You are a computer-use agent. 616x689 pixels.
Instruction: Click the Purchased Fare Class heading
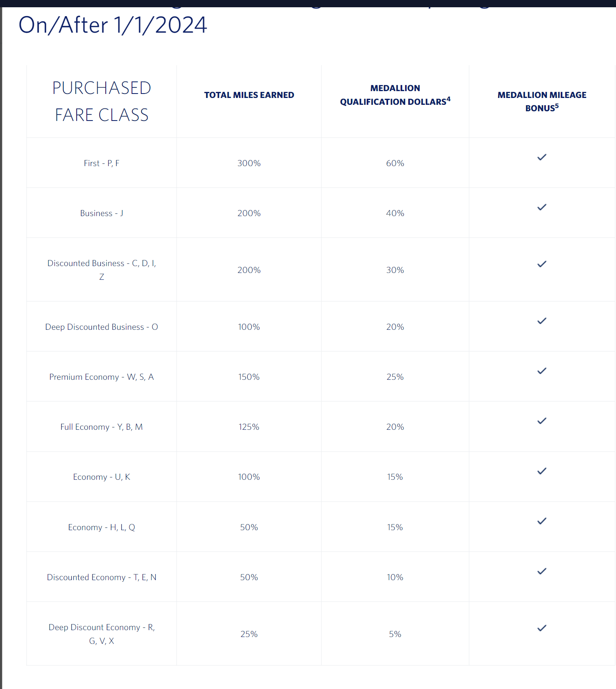[x=102, y=102]
